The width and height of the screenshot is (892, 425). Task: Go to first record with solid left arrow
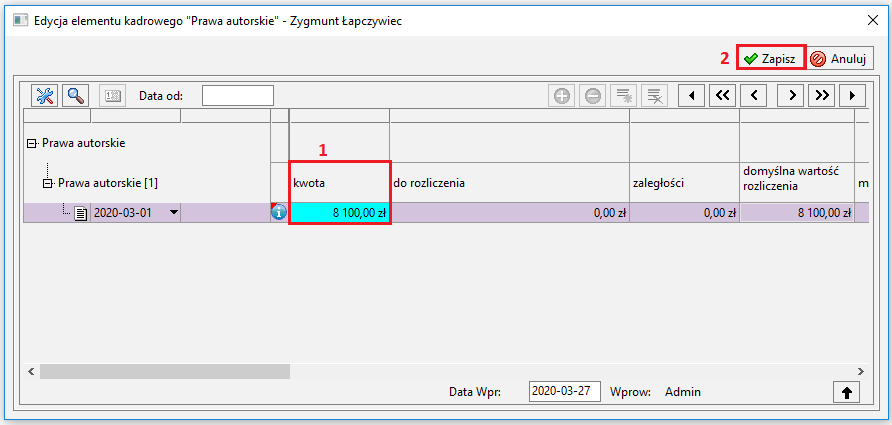692,96
